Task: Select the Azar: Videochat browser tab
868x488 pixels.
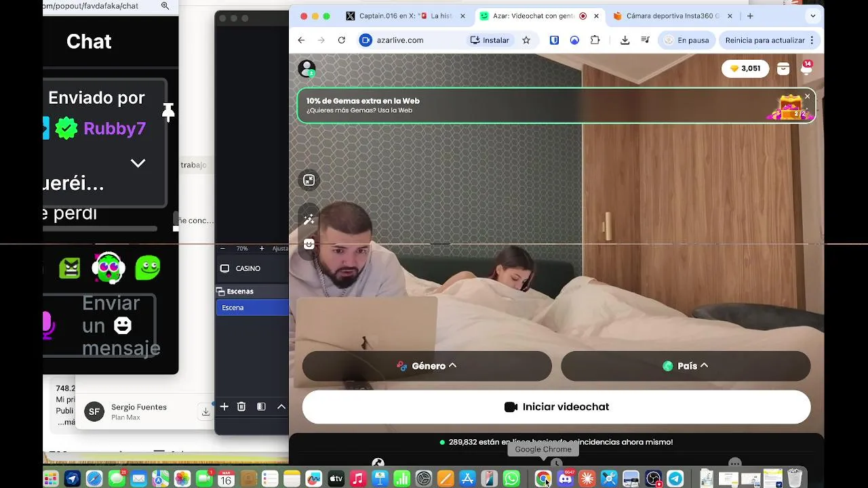Action: coord(532,16)
